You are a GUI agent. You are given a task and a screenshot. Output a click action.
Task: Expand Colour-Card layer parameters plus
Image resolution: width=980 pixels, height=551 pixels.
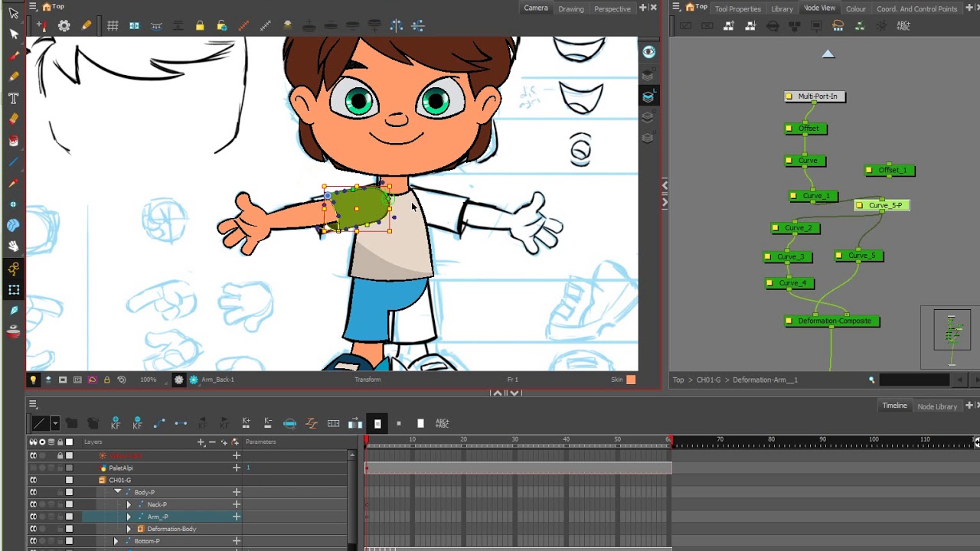pos(237,455)
